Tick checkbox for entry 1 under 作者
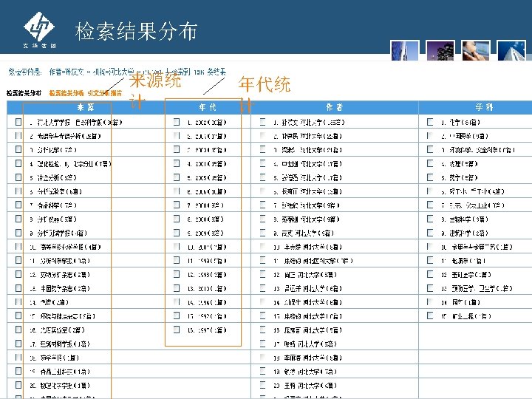The height and width of the screenshot is (399, 532). (262, 121)
